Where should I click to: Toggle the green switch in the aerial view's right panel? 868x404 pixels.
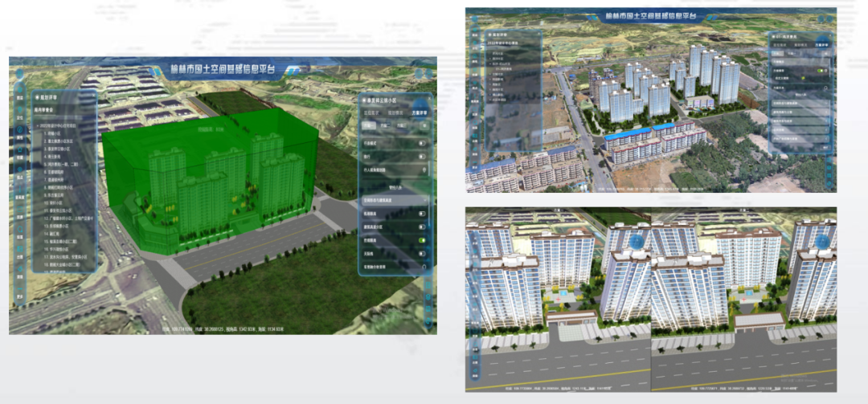click(x=821, y=71)
